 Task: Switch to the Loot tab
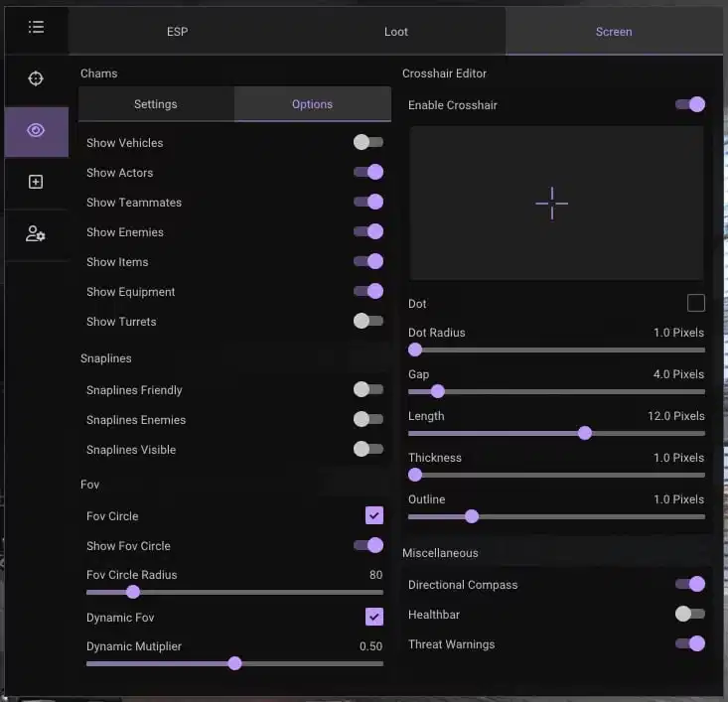pyautogui.click(x=396, y=32)
